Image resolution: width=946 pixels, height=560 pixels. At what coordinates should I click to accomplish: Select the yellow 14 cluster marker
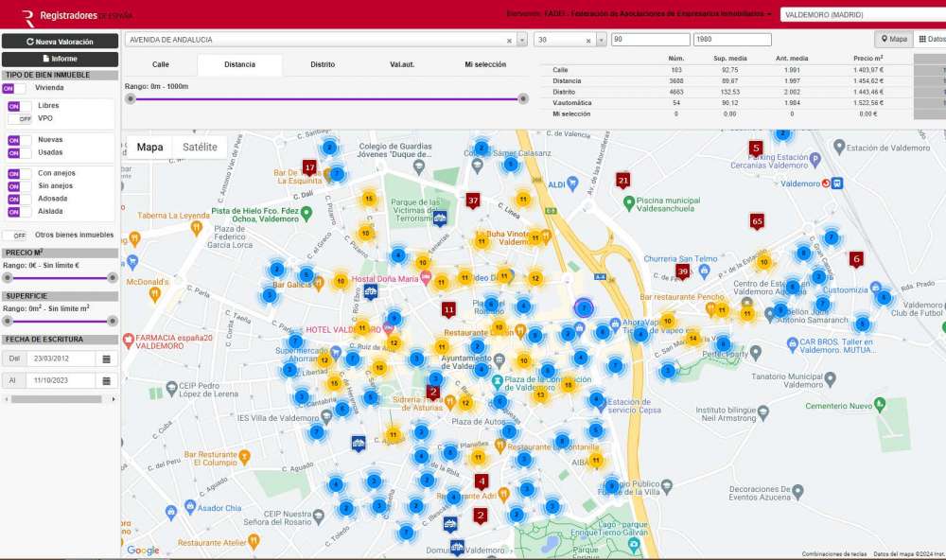pos(693,339)
